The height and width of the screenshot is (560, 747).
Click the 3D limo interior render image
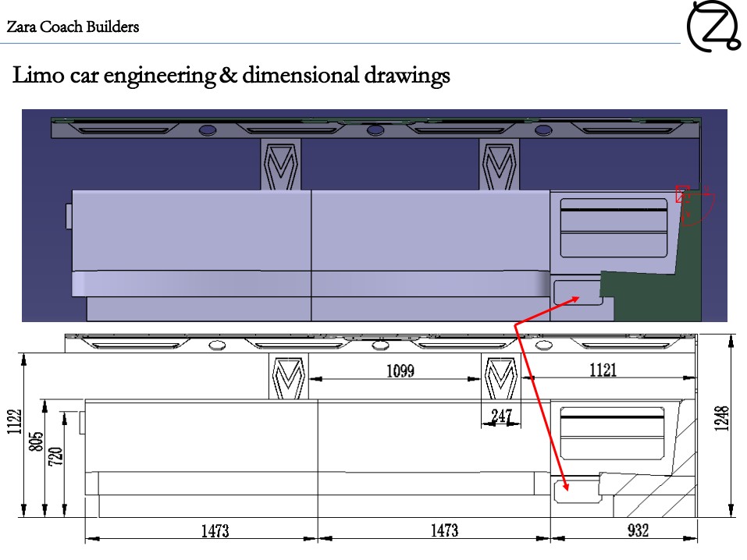point(375,215)
